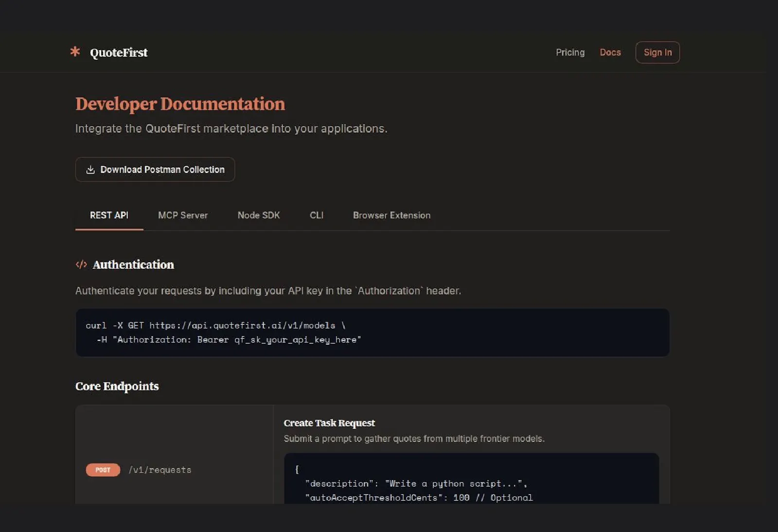Click the download icon in Postman button
778x532 pixels.
pos(90,169)
